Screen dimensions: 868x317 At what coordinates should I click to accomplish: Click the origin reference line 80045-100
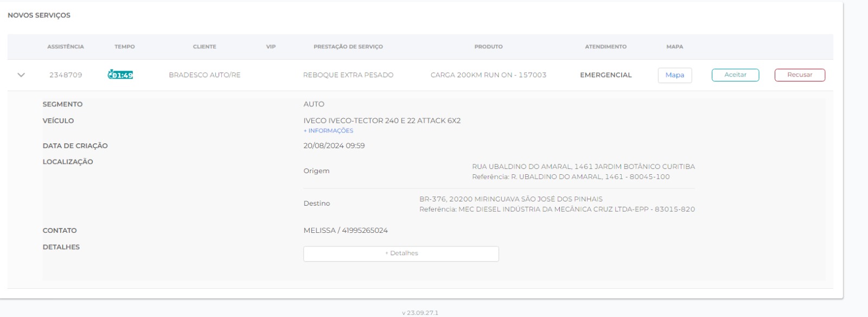(571, 177)
